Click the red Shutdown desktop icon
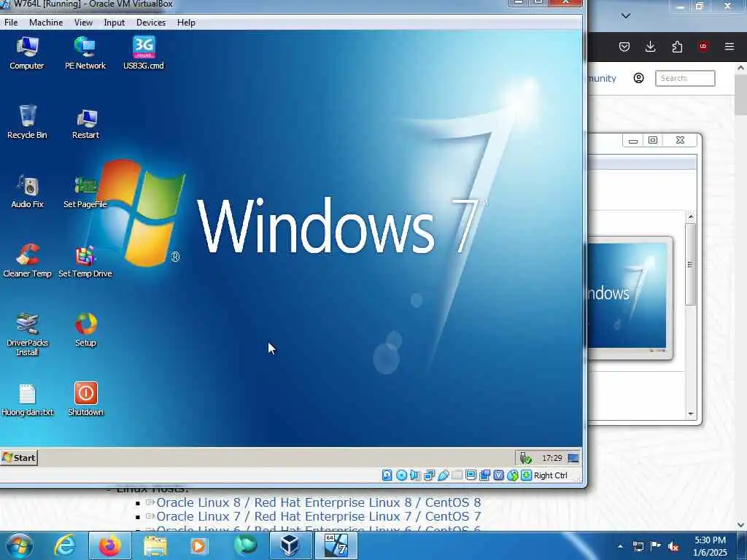Viewport: 747px width, 560px height. (x=86, y=399)
